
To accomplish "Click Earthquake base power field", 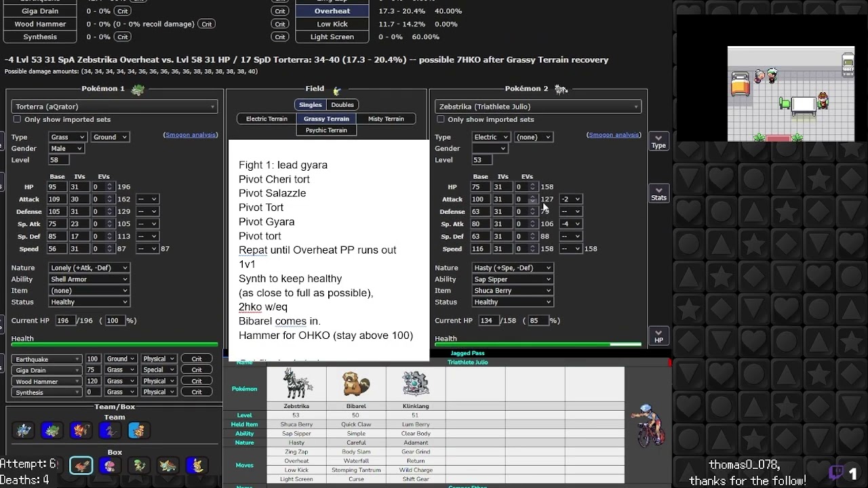I will (92, 359).
